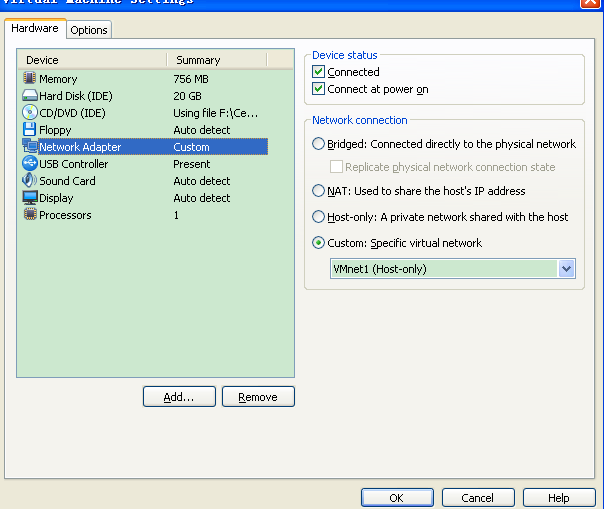
Task: Uncheck the Connected checkbox
Action: (318, 72)
